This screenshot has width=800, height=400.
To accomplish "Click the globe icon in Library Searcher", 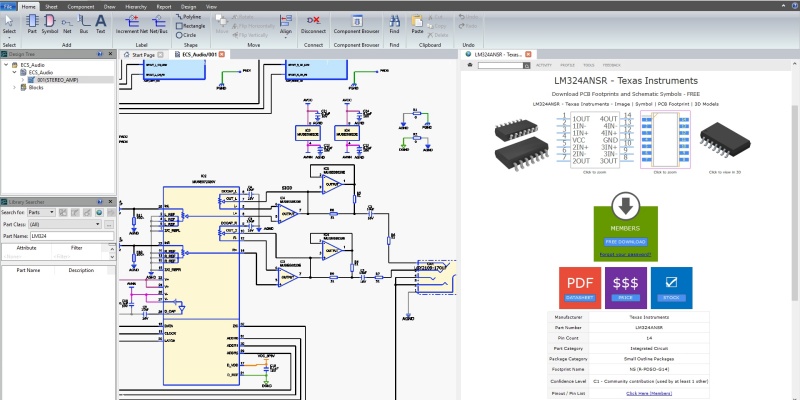I will coord(99,212).
